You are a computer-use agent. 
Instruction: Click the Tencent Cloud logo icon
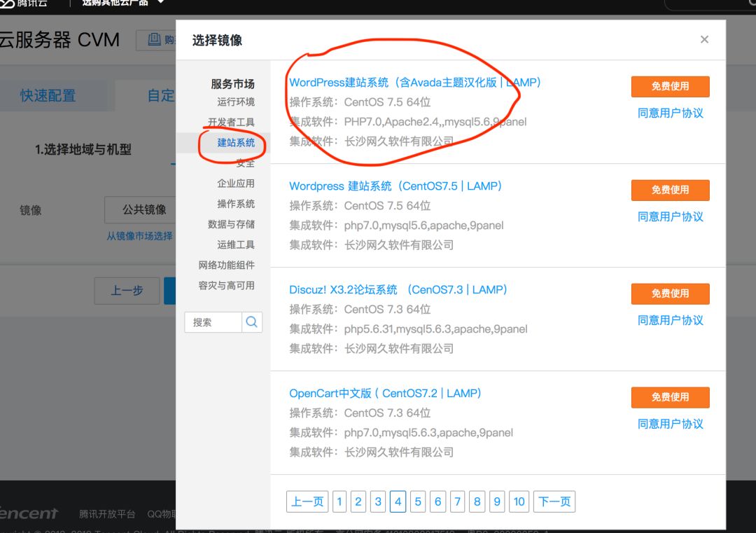tap(7, 3)
